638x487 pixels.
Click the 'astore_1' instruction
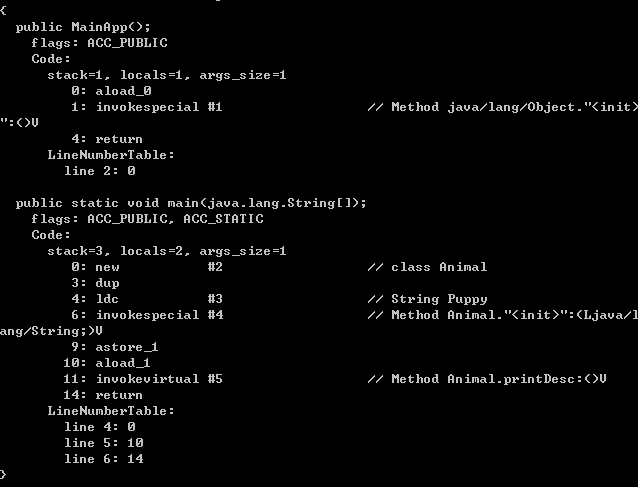pos(127,347)
